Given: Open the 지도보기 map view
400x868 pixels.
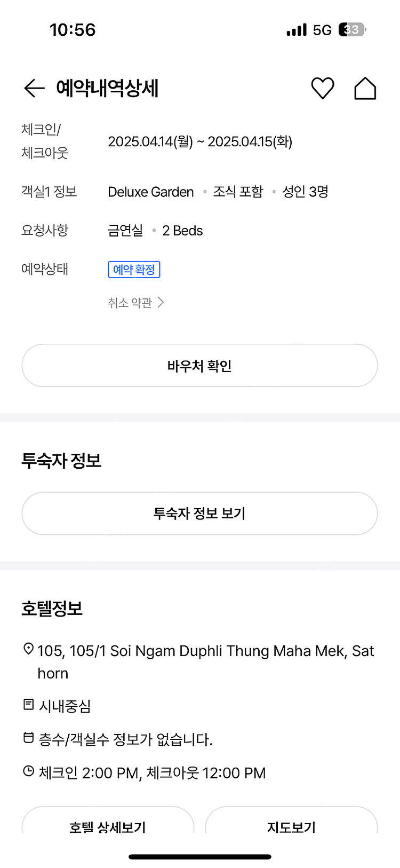Looking at the screenshot, I should click(291, 825).
